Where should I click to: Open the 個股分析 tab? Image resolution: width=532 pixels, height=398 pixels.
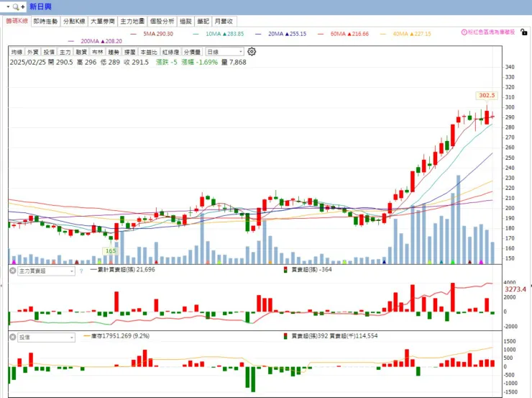[x=162, y=21]
